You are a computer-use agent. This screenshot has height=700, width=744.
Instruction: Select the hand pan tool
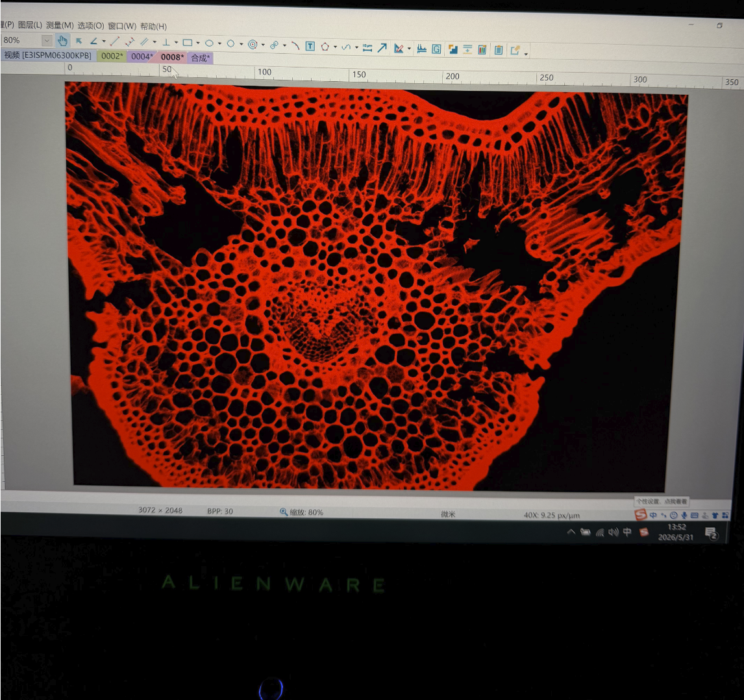(62, 41)
